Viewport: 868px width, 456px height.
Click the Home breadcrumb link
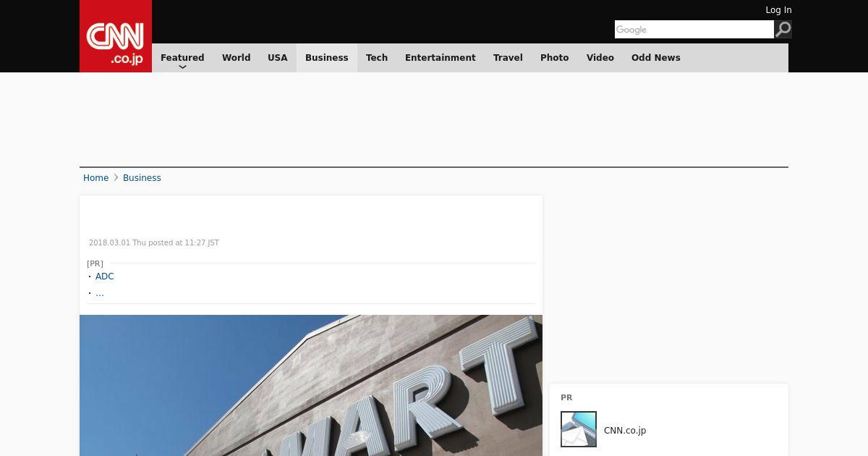pos(95,178)
